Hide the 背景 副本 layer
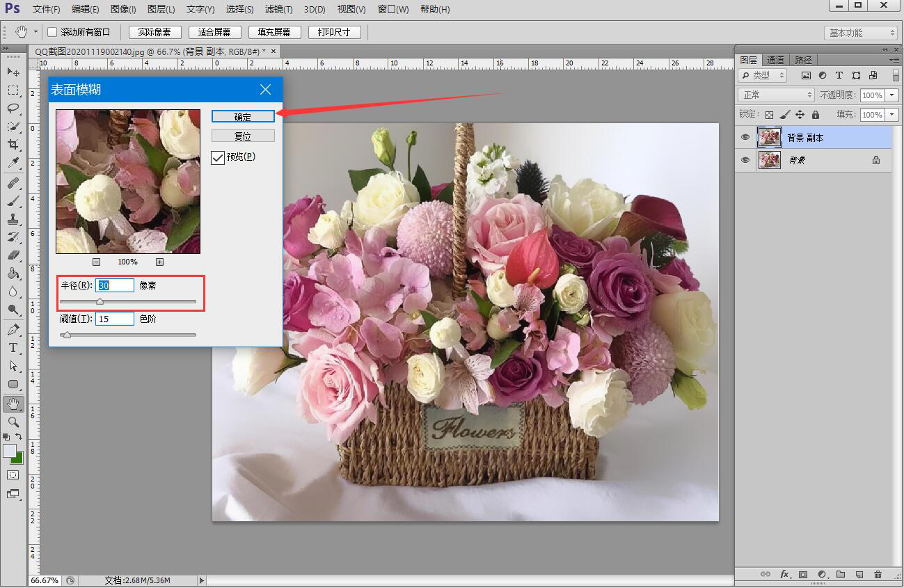The height and width of the screenshot is (588, 904). point(745,138)
